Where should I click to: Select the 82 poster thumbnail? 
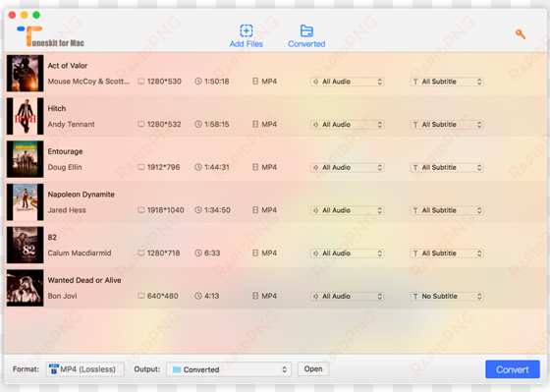point(26,245)
